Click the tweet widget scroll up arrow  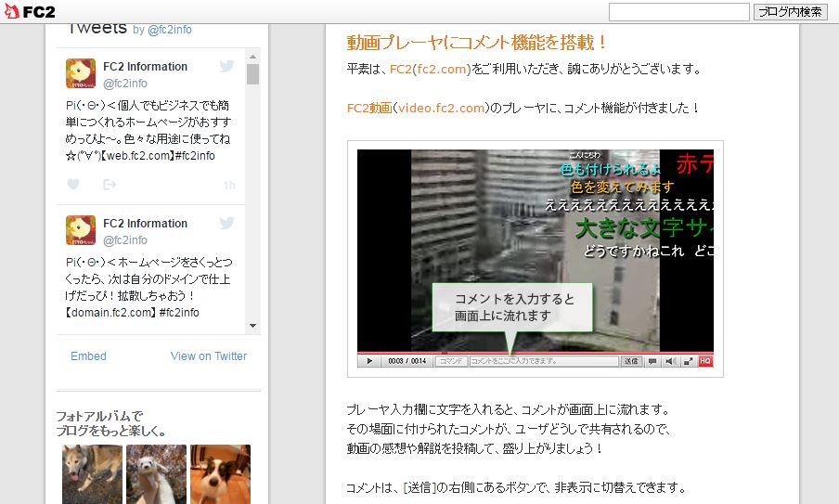point(253,57)
